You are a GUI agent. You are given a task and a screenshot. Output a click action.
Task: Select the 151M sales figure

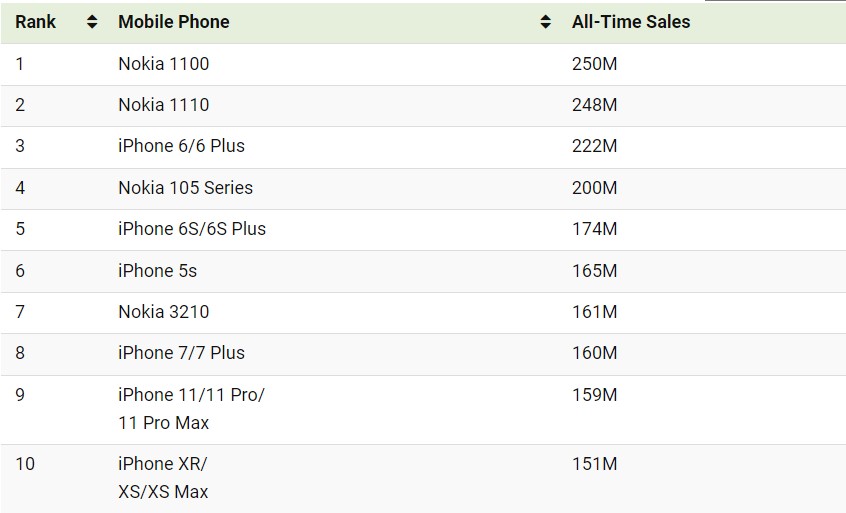(594, 464)
